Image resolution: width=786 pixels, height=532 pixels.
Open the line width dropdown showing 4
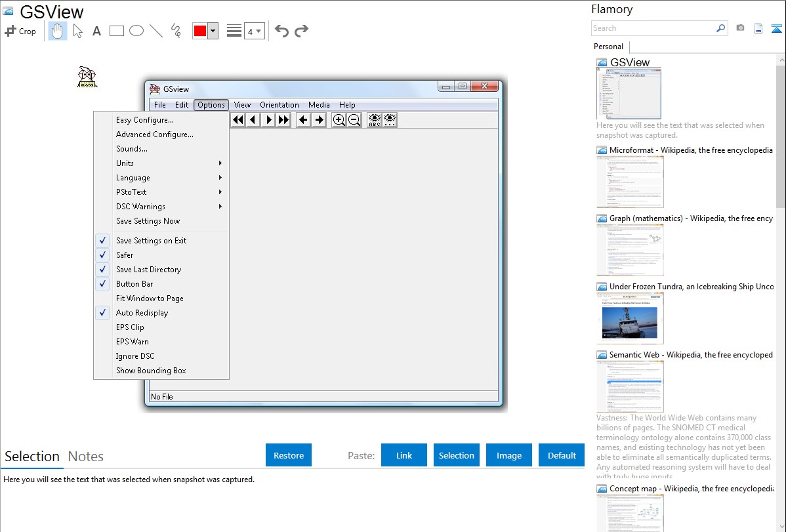point(254,31)
